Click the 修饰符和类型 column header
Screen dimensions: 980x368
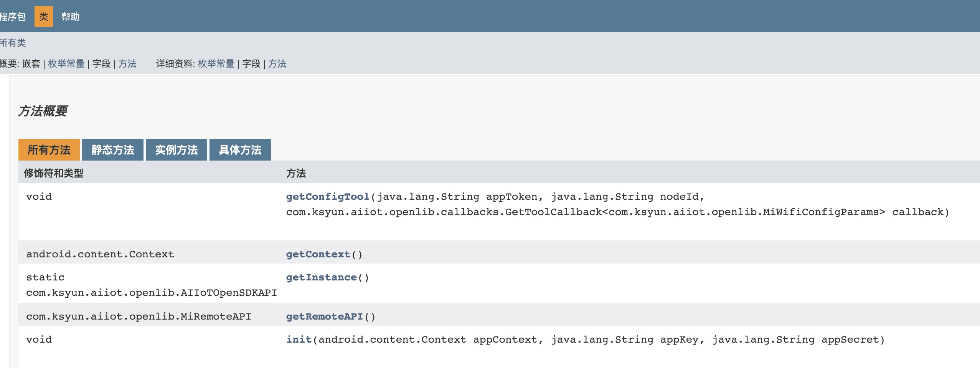click(x=54, y=173)
